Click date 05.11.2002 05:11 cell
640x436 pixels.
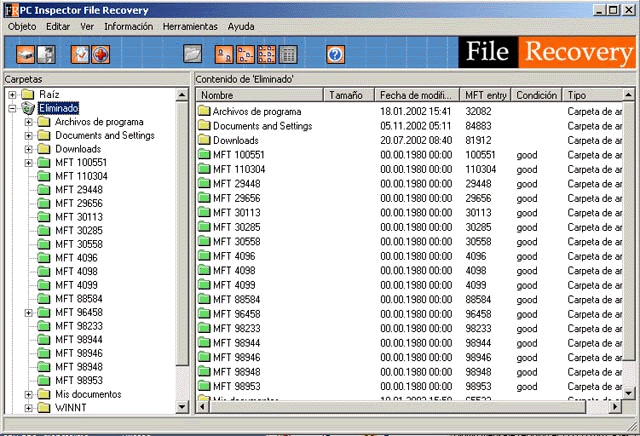coord(416,126)
